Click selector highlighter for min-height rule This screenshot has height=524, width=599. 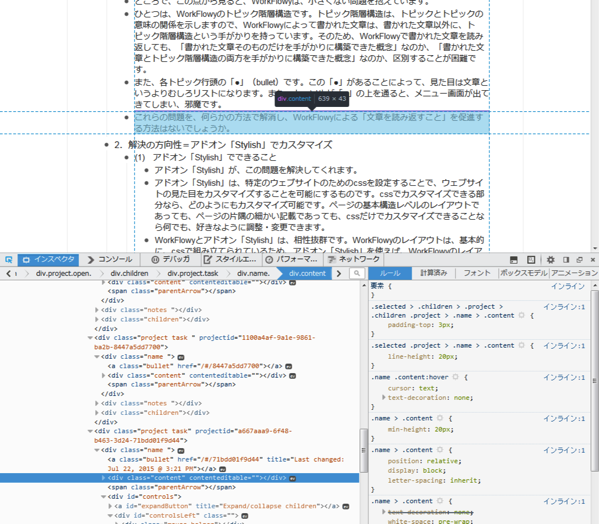(440, 418)
